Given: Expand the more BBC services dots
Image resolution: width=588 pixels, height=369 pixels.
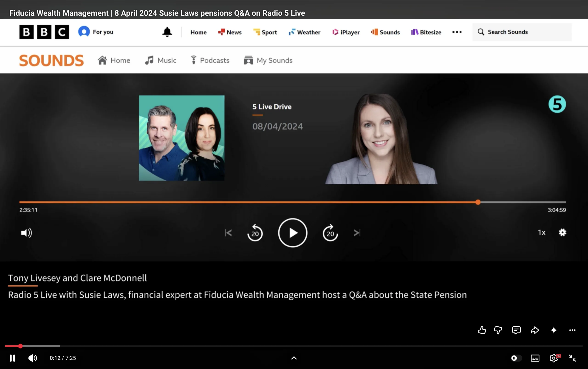Looking at the screenshot, I should click(457, 32).
